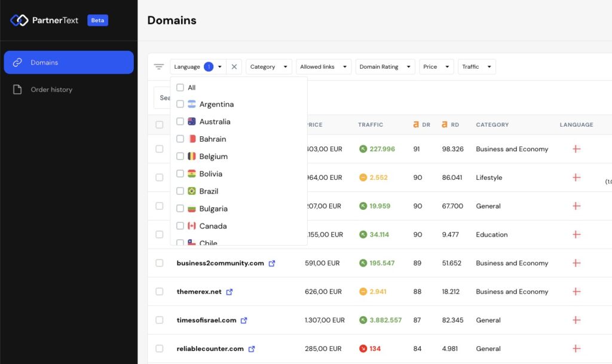This screenshot has width=612, height=364.
Task: Sort by LANGUAGE column header
Action: (x=577, y=125)
